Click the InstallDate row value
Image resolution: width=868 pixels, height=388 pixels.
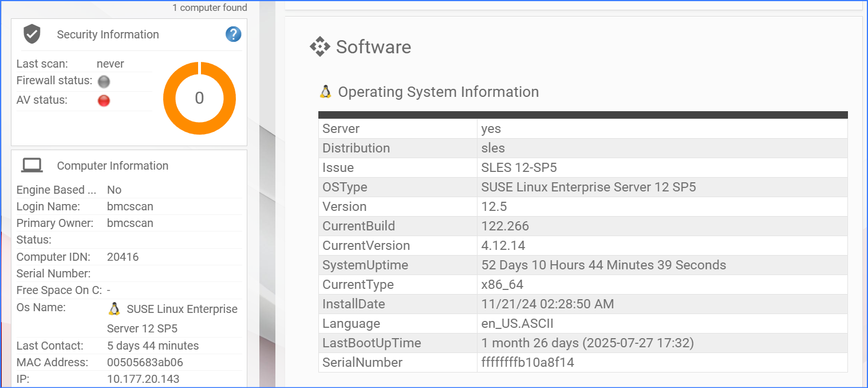click(547, 304)
